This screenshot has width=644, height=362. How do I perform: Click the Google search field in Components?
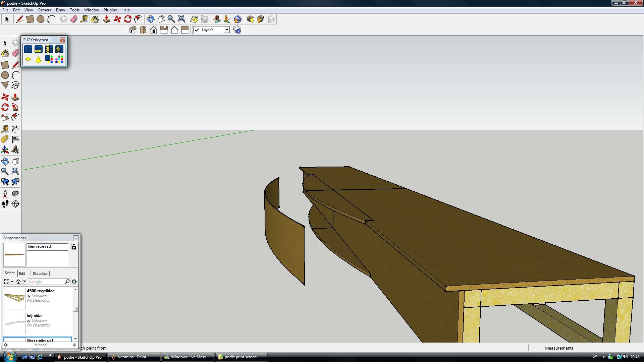(x=46, y=282)
